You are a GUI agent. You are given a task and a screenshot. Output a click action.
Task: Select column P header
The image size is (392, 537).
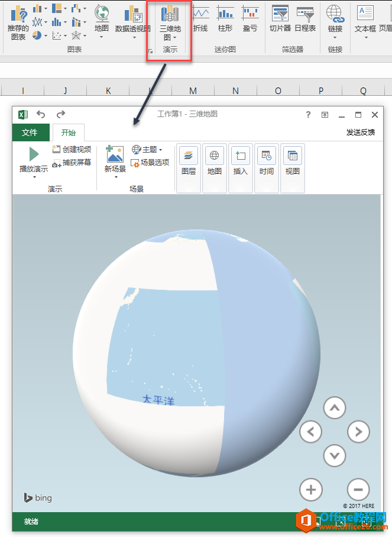tap(321, 90)
